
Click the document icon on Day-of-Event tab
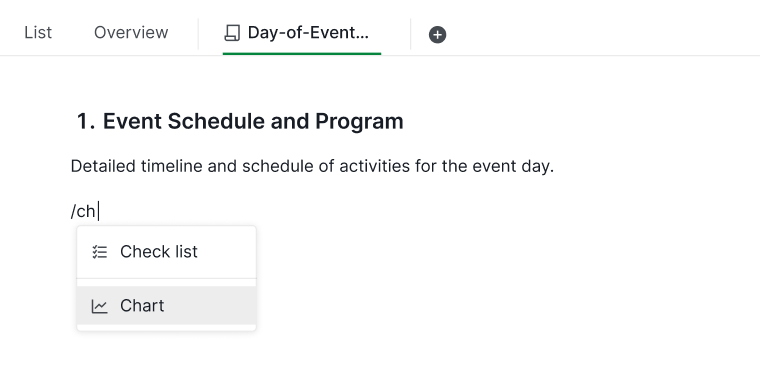click(x=232, y=33)
